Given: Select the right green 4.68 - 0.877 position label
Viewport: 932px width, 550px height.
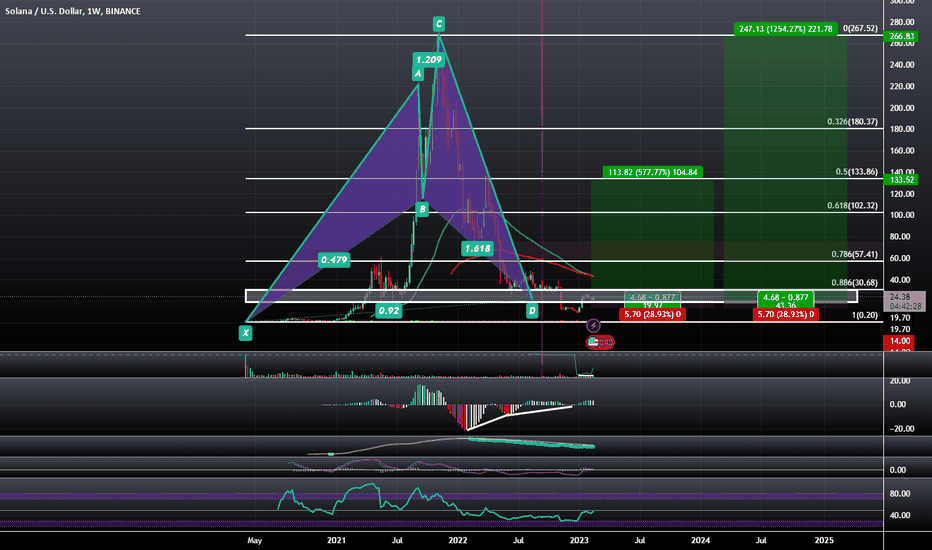Looking at the screenshot, I should (x=785, y=297).
